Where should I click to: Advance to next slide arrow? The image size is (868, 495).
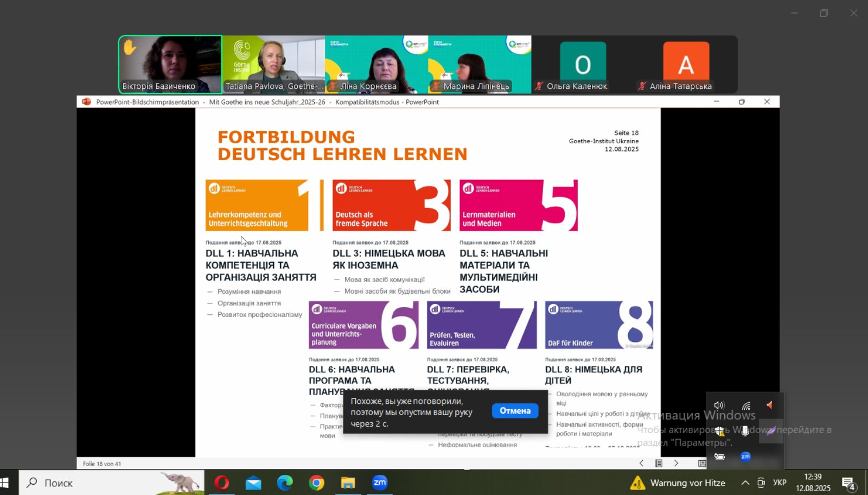[x=676, y=464]
